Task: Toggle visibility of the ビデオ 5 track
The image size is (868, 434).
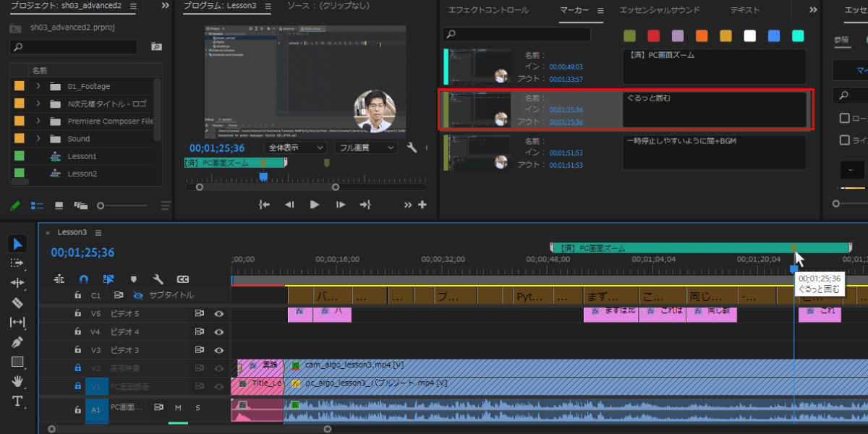Action: pos(218,314)
